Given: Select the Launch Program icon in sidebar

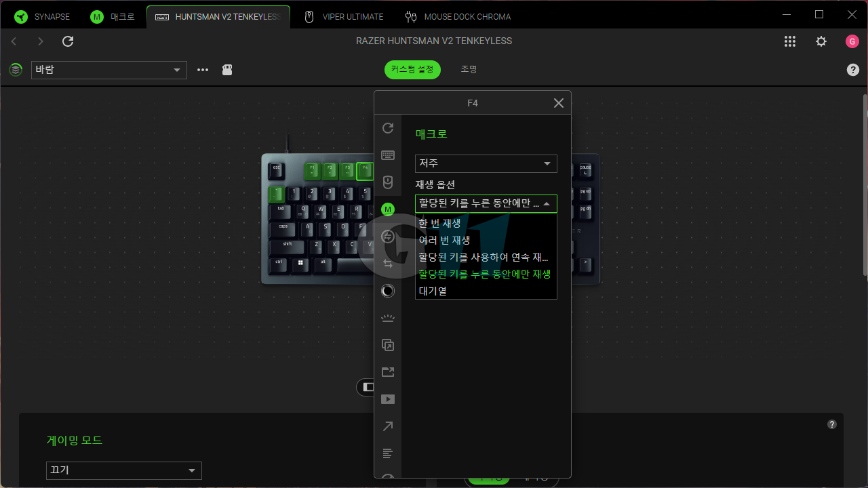Looking at the screenshot, I should pos(388,345).
